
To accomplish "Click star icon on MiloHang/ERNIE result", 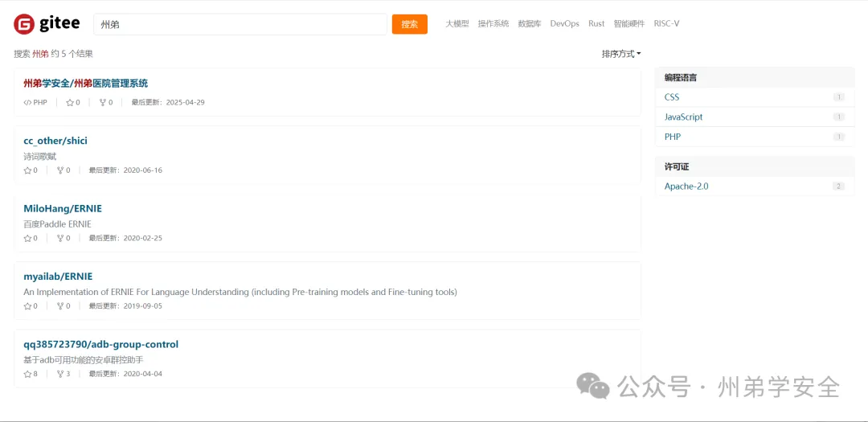I will point(27,238).
